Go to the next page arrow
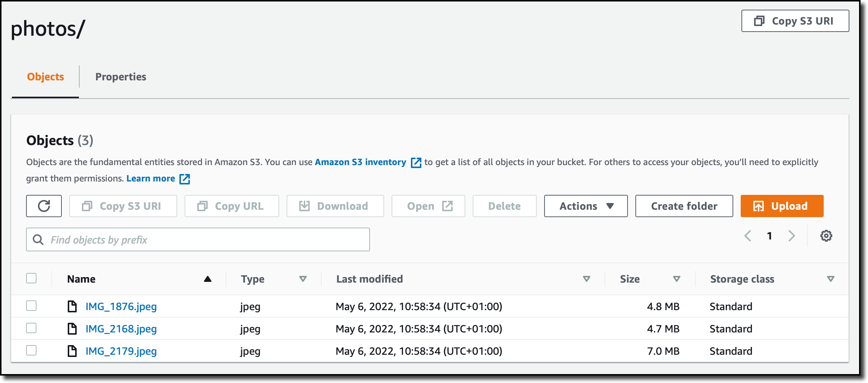The image size is (868, 383). pos(792,236)
